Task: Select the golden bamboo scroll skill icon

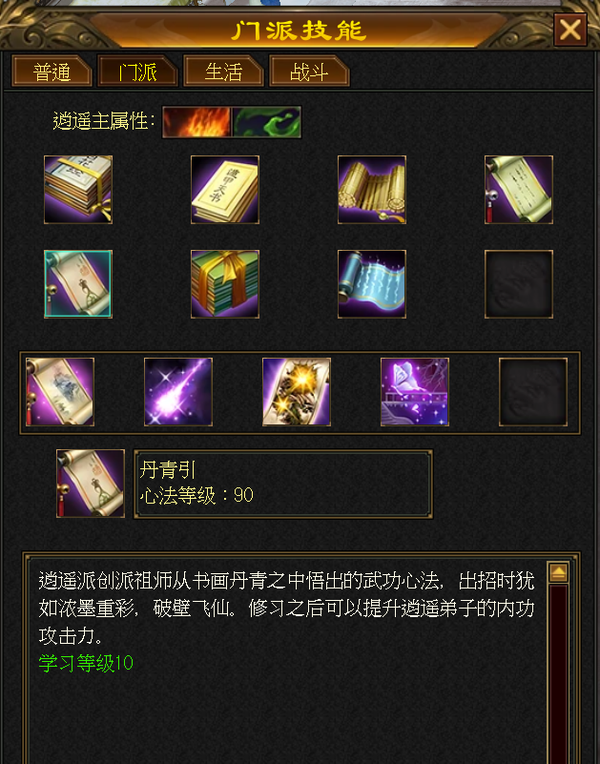Action: tap(372, 190)
